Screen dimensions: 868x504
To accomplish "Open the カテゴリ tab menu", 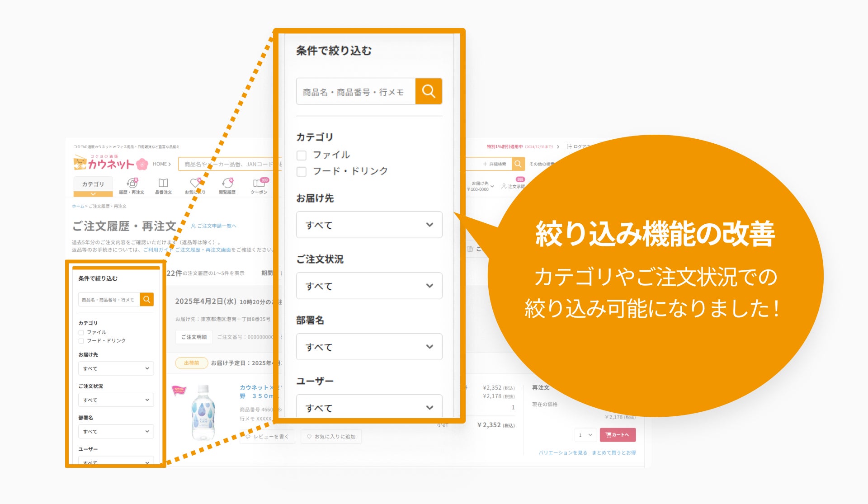I will coord(93,185).
